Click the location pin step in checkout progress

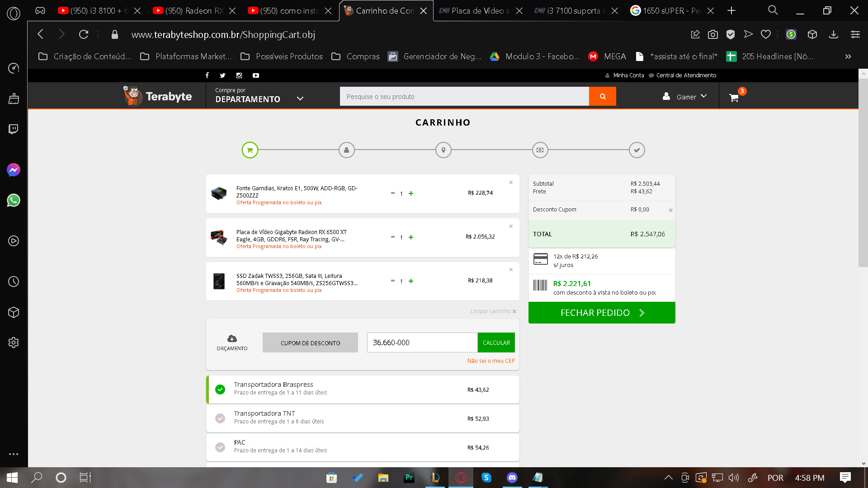(x=443, y=150)
